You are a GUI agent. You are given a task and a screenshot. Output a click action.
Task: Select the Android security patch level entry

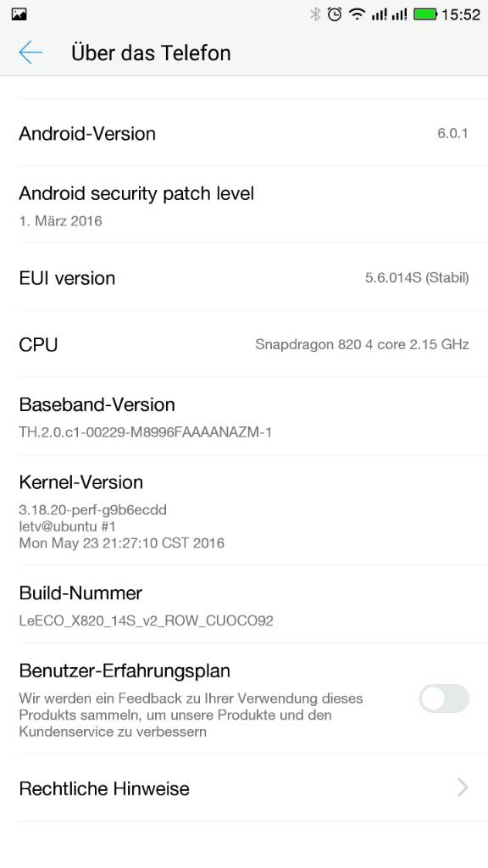coord(244,204)
